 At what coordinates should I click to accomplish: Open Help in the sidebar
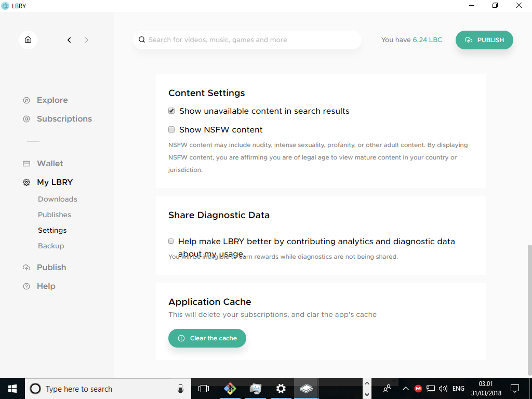pyautogui.click(x=46, y=286)
